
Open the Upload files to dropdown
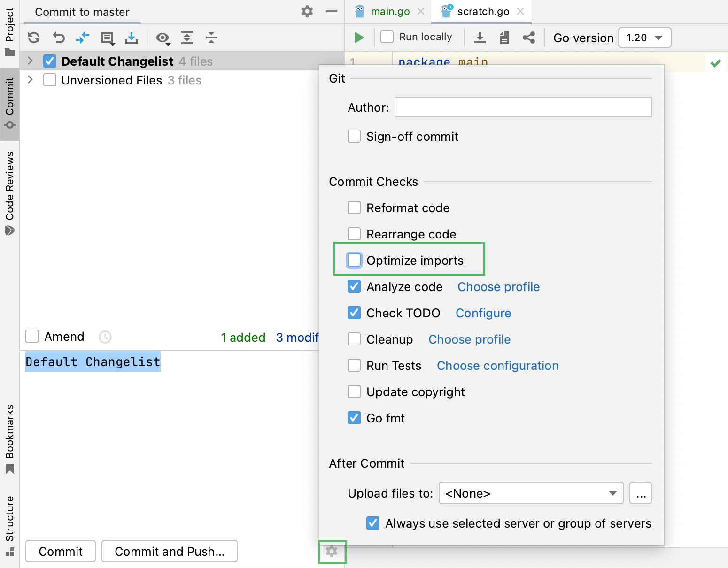click(x=531, y=493)
